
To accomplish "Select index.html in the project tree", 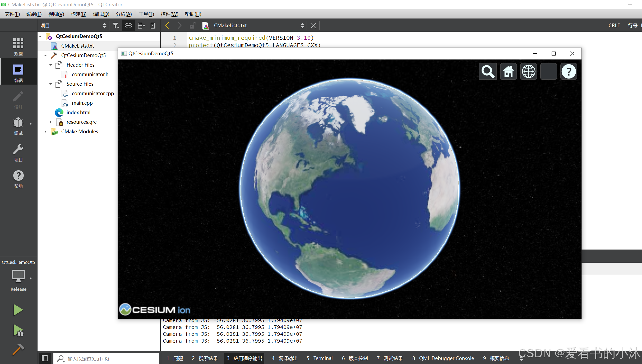I will (x=78, y=112).
